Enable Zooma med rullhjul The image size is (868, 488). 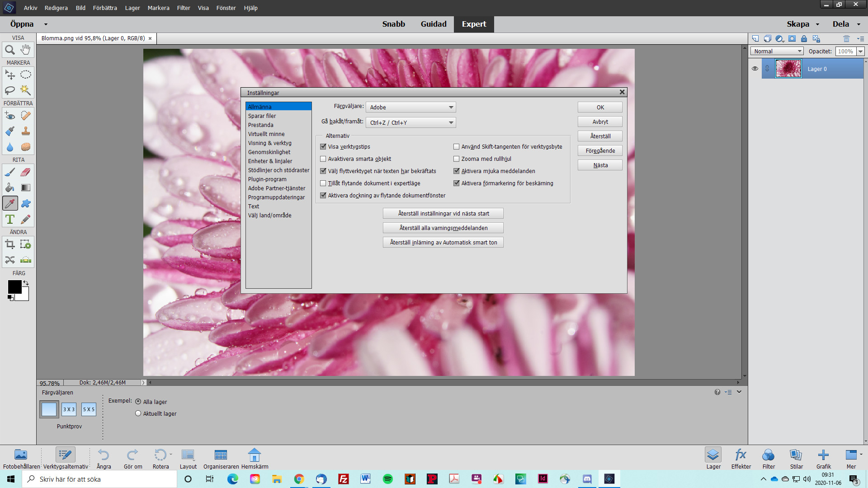[457, 159]
